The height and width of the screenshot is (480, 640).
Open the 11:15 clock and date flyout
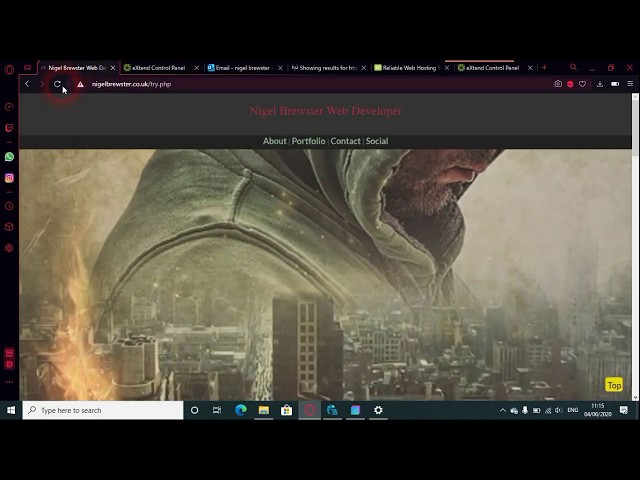pyautogui.click(x=598, y=410)
